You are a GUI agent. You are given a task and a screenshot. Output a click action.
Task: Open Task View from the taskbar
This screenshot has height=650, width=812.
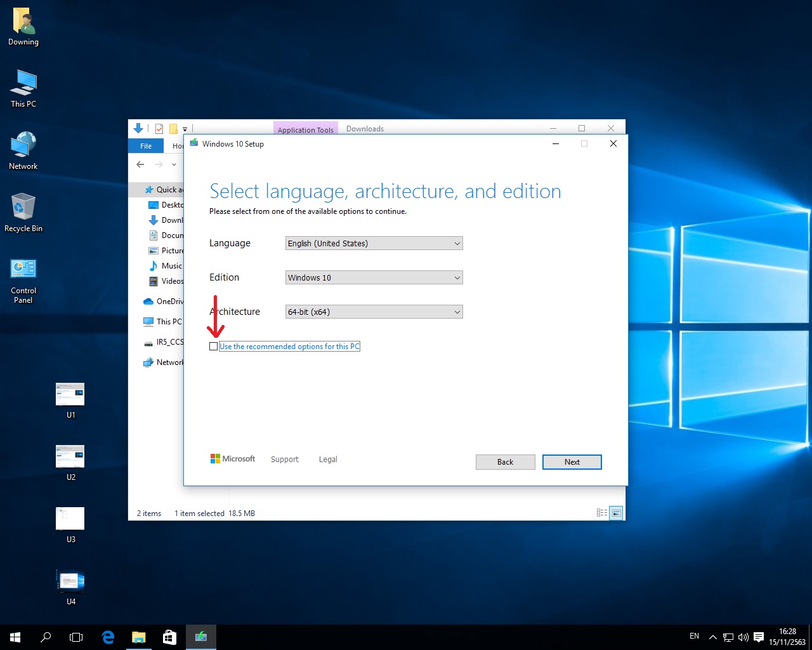tap(76, 637)
